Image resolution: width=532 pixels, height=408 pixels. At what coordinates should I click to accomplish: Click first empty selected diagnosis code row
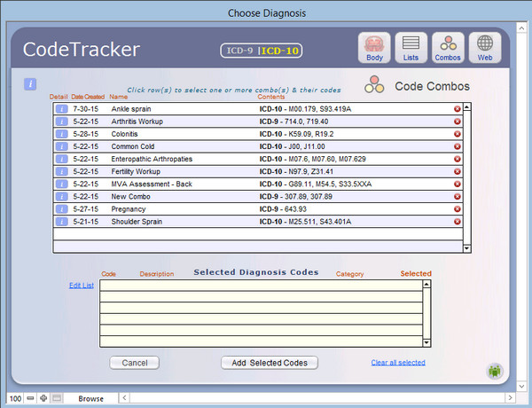pyautogui.click(x=262, y=286)
